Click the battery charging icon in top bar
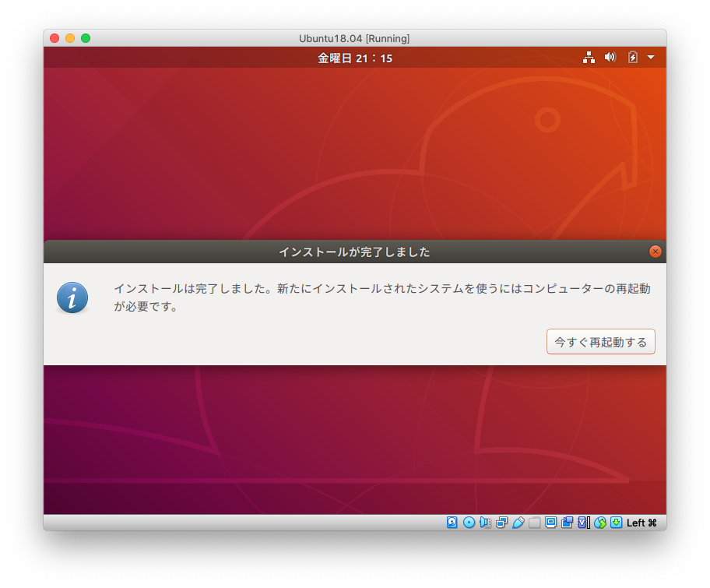This screenshot has width=710, height=588. click(631, 57)
